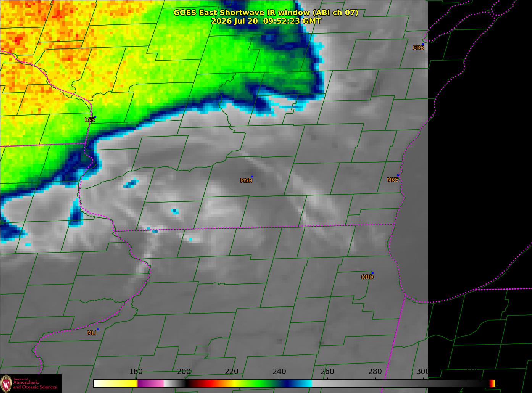Viewport: 532px width, 393px height.
Task: Click the UW crest W logo
Action: (6, 383)
